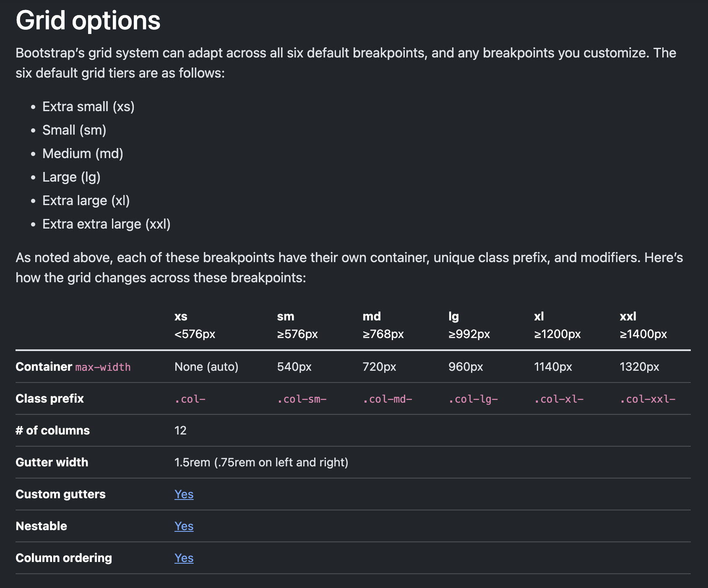Click the "Large (lg)" list item
This screenshot has width=708, height=588.
(71, 177)
